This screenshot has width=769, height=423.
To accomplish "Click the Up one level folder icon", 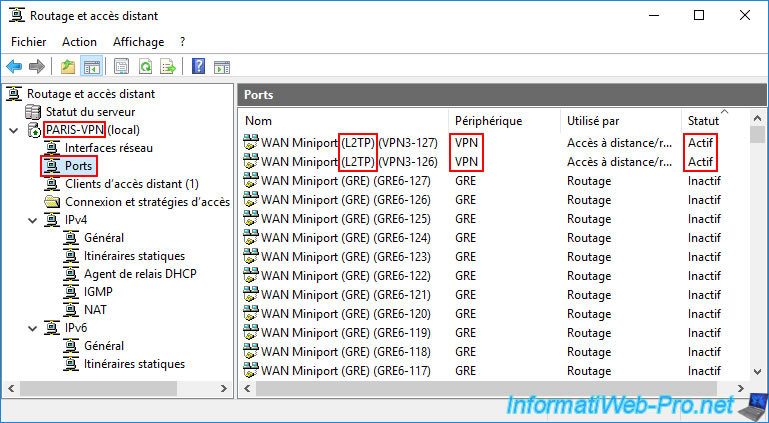I will pos(67,67).
